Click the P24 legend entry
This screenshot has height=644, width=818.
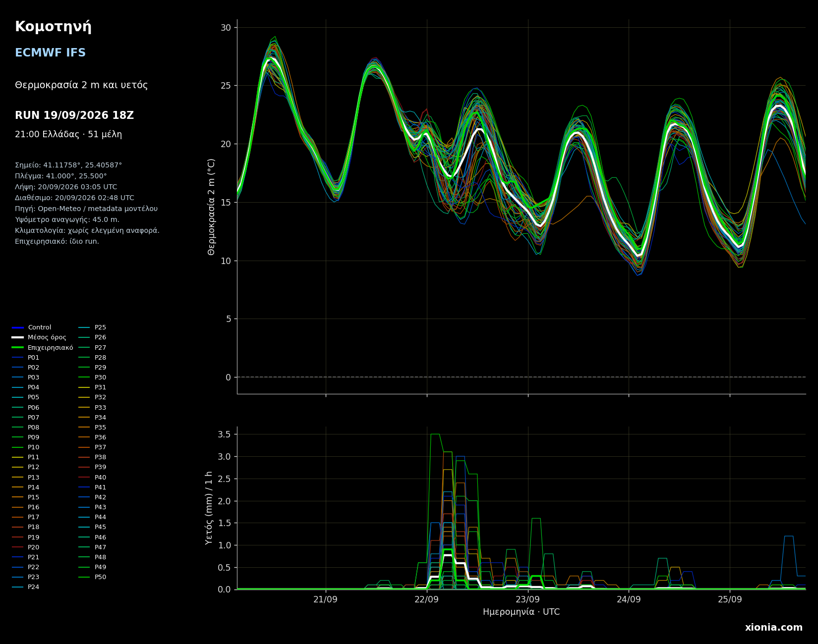[x=26, y=587]
